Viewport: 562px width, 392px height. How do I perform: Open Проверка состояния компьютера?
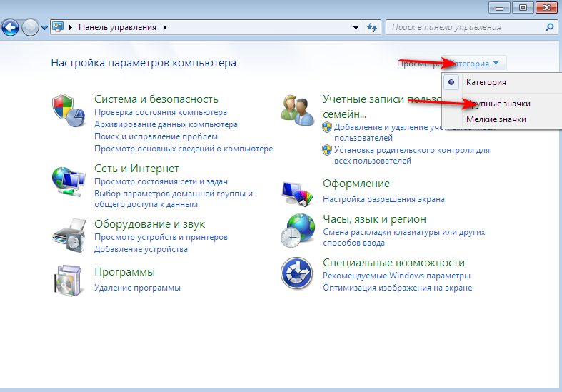point(161,112)
